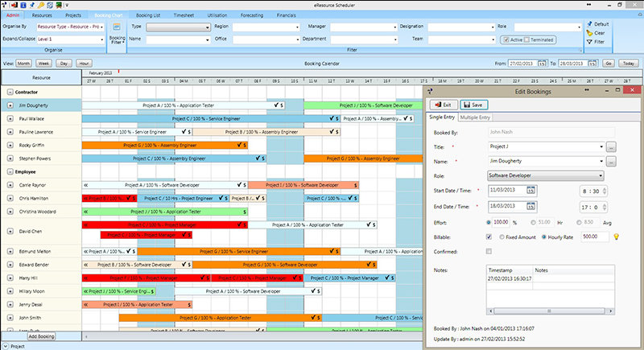Click the hourly rate lightbulb hint icon
Image resolution: width=644 pixels, height=350 pixels.
pyautogui.click(x=616, y=237)
